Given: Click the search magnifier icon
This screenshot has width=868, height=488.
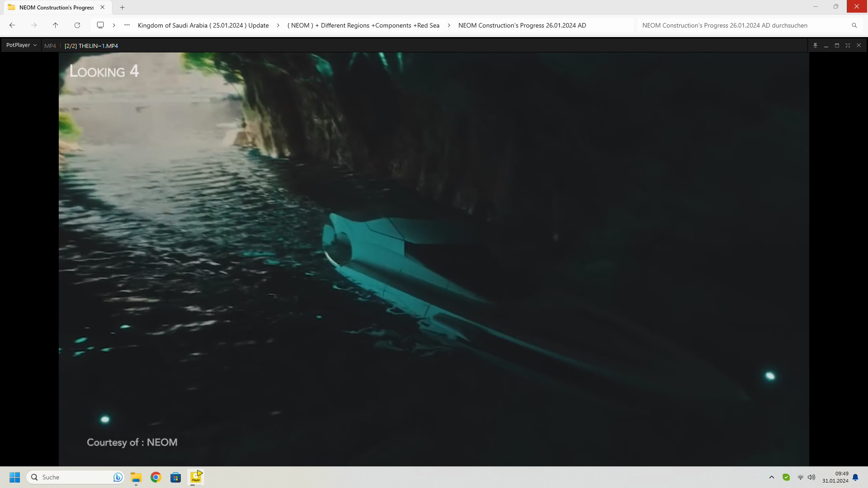Looking at the screenshot, I should [x=854, y=25].
